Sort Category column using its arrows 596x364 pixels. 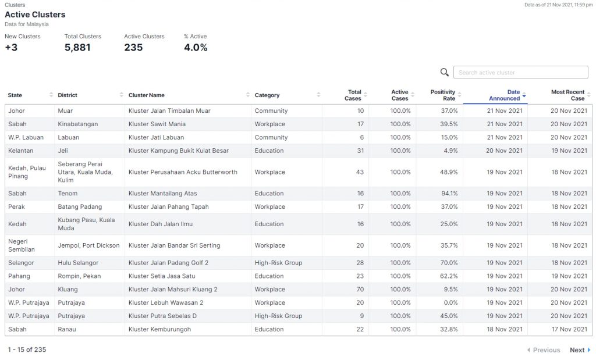318,95
